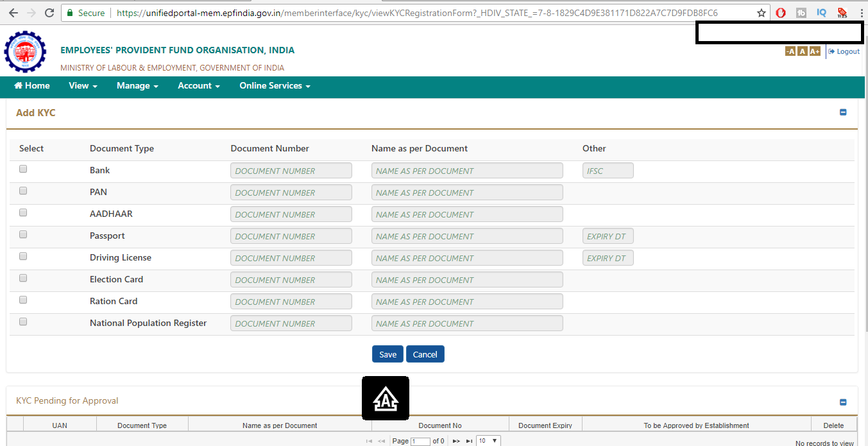
Task: Open rows-per-page dropdown showing 10
Action: pyautogui.click(x=488, y=441)
